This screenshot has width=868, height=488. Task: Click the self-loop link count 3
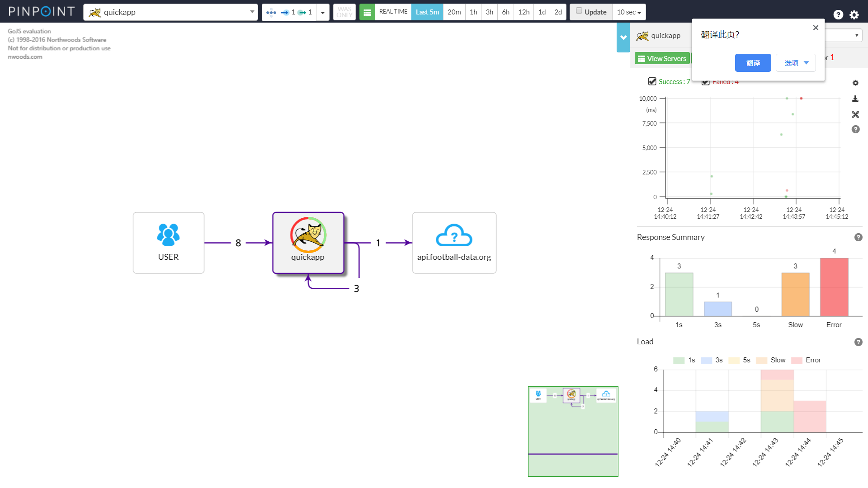356,288
